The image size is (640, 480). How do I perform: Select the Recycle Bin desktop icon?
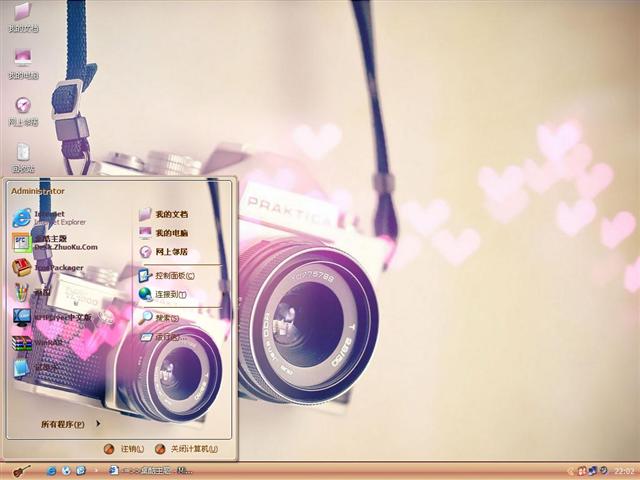[23, 156]
